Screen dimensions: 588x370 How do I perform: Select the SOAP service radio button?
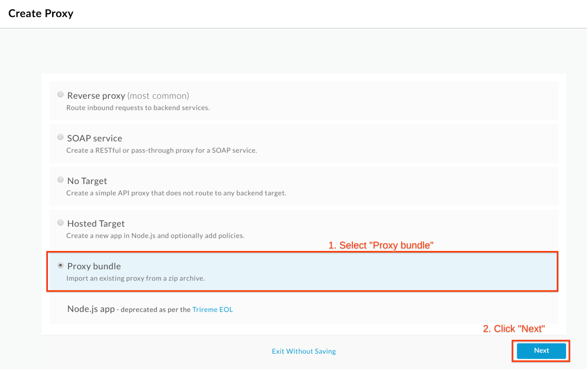click(x=61, y=137)
